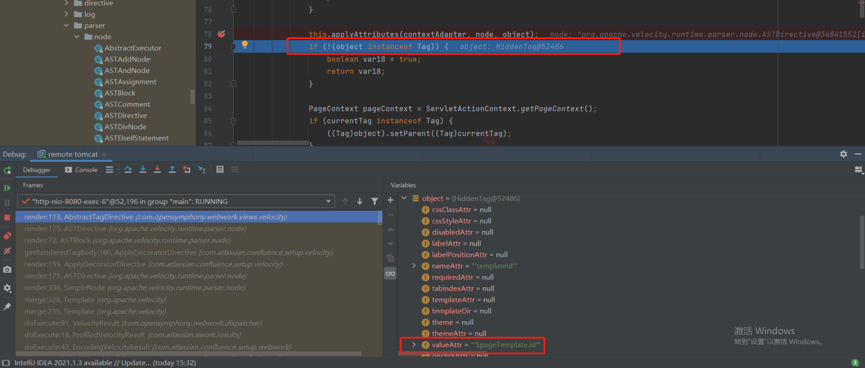Click the Show Execution Point icon
The width and height of the screenshot is (865, 368).
click(x=109, y=170)
